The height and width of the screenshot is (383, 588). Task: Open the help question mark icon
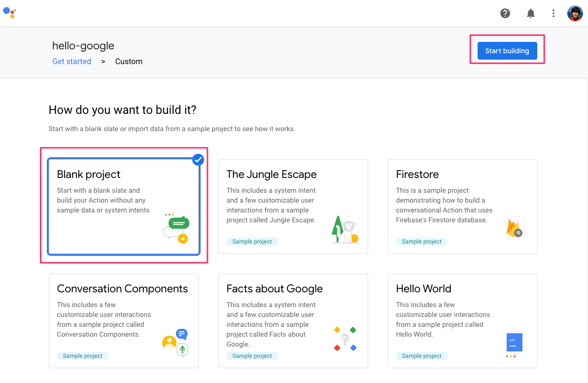click(x=505, y=13)
